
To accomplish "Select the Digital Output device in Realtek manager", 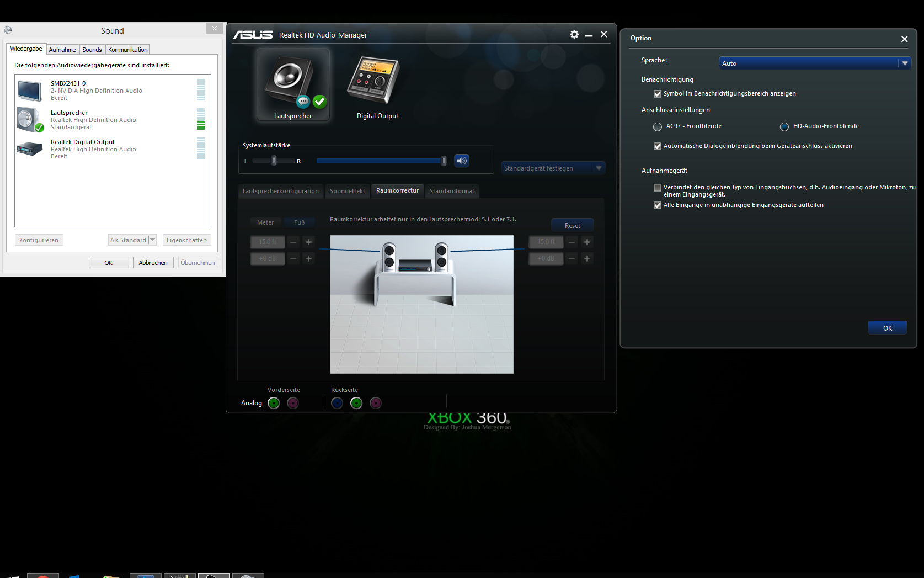I will 377,87.
